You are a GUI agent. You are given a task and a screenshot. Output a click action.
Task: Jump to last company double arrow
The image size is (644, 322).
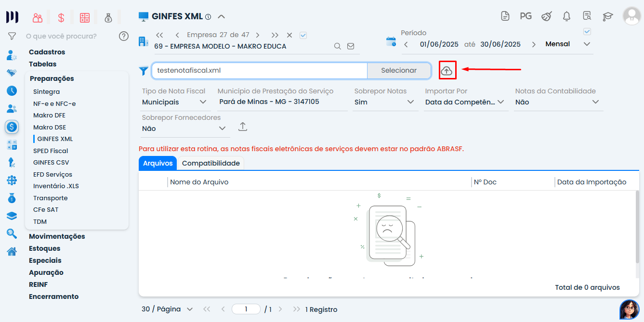(x=275, y=35)
